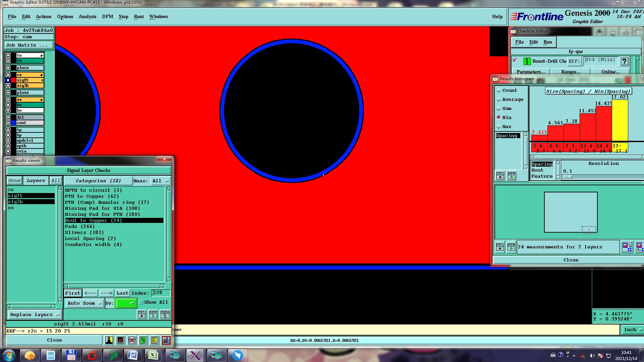644x362 pixels.
Task: Click the First result button
Action: [x=73, y=293]
